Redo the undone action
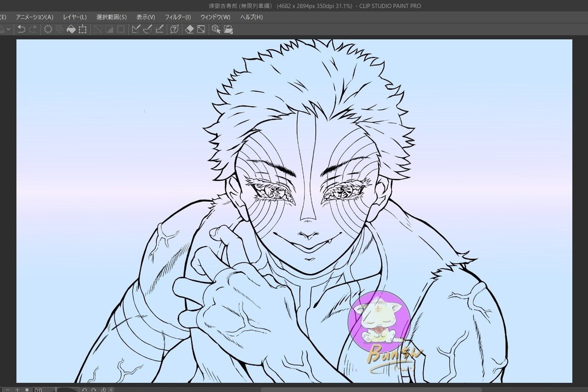 click(33, 29)
